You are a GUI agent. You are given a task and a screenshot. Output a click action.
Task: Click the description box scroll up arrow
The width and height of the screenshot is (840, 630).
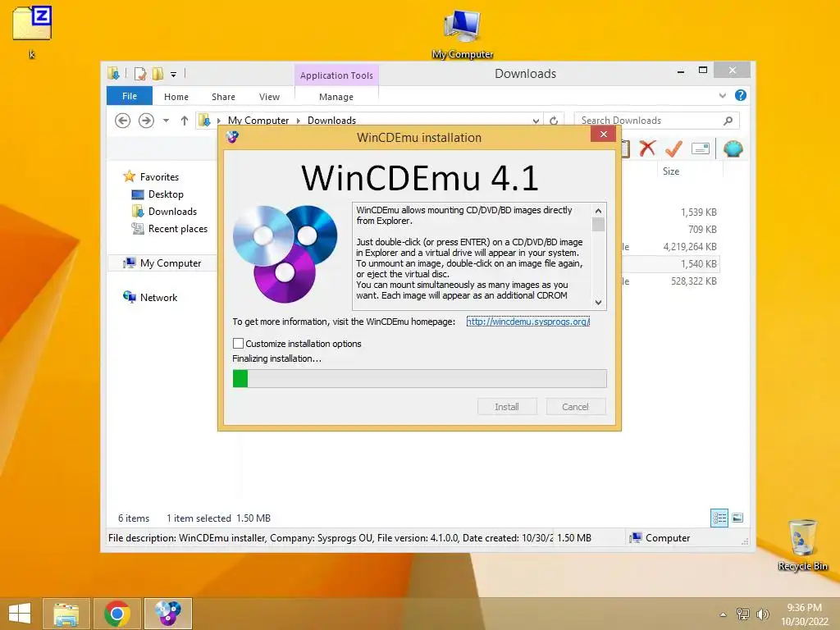click(598, 210)
